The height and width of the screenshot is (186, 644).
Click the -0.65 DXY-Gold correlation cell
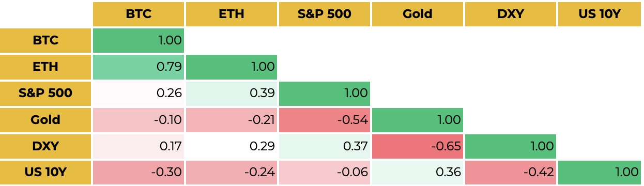(x=418, y=146)
